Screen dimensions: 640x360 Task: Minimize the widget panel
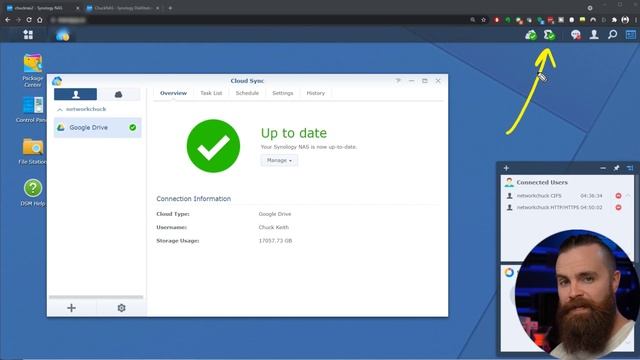click(603, 168)
